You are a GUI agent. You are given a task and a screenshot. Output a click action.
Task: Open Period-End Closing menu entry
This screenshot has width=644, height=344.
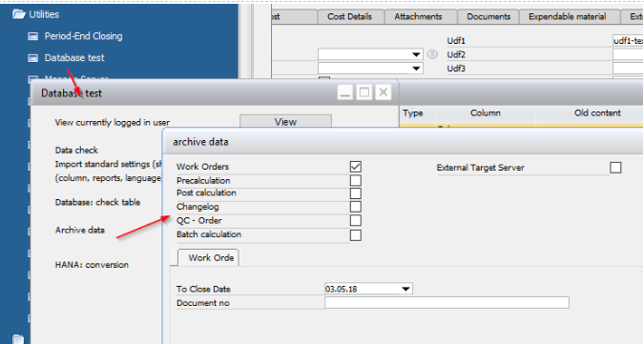[x=83, y=36]
